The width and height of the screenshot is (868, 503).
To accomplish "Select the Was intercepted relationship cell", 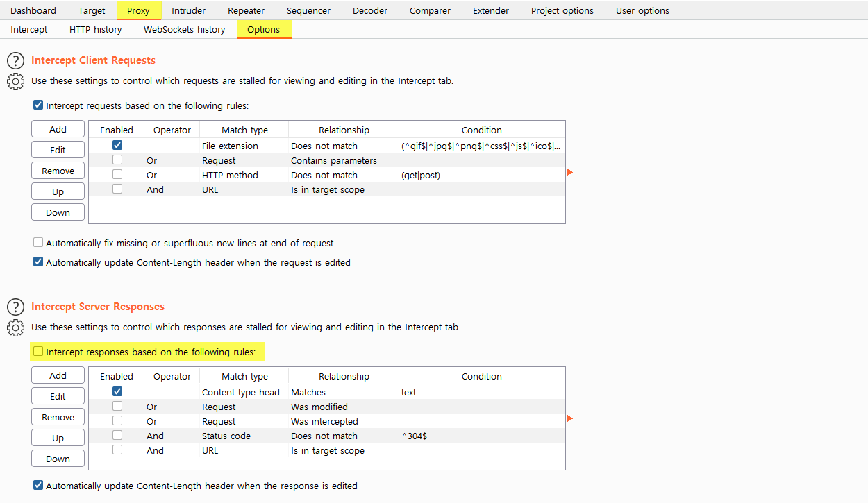I will tap(344, 421).
